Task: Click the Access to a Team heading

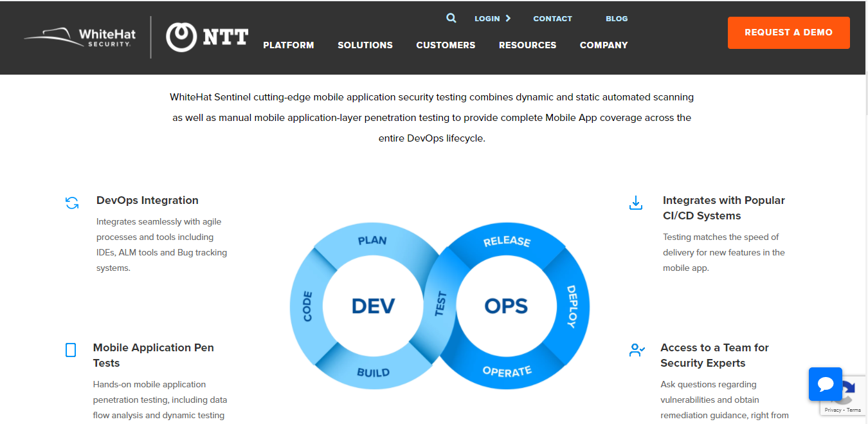Action: click(715, 355)
